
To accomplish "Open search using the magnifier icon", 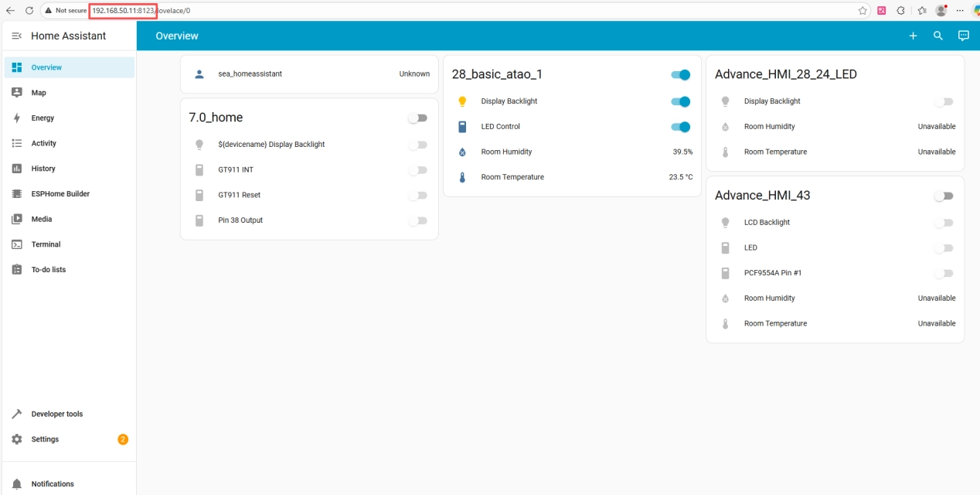I will click(938, 36).
